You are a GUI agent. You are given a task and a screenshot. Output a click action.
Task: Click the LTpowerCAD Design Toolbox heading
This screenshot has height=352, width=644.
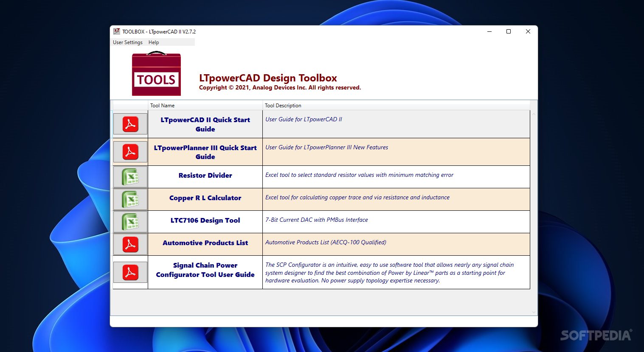[268, 78]
